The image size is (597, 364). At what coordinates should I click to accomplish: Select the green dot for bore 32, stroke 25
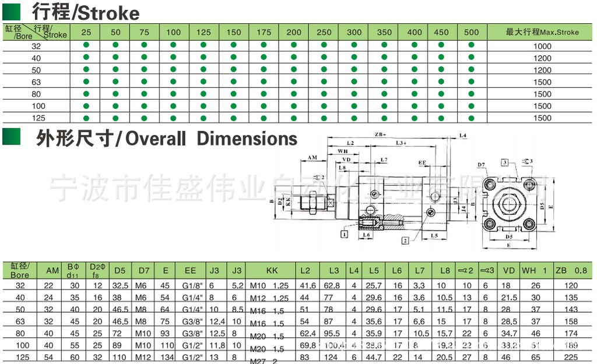(86, 45)
